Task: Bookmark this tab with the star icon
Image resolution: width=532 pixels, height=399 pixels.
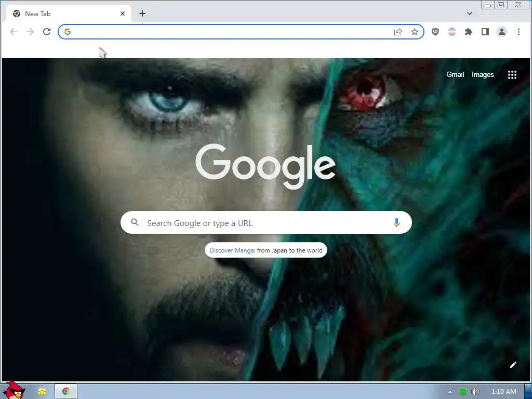Action: [415, 32]
